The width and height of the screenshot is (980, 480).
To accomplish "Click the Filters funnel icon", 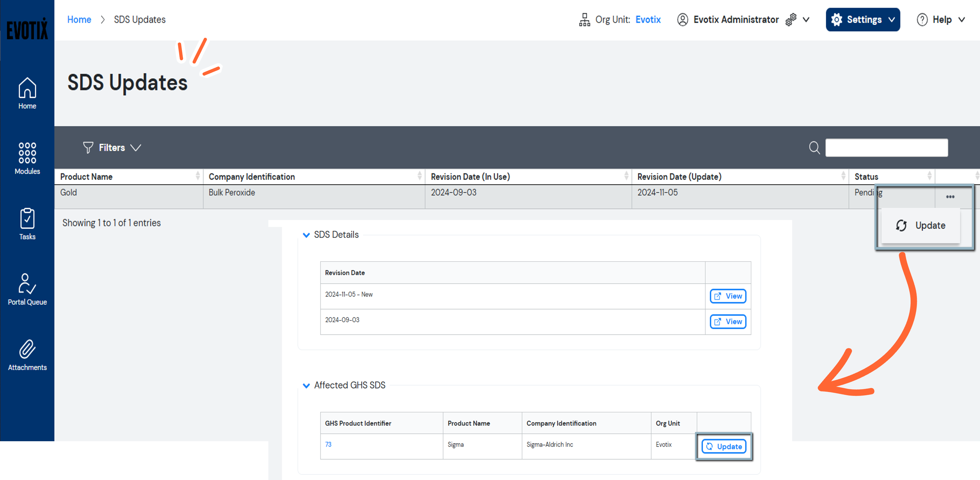I will [x=88, y=148].
